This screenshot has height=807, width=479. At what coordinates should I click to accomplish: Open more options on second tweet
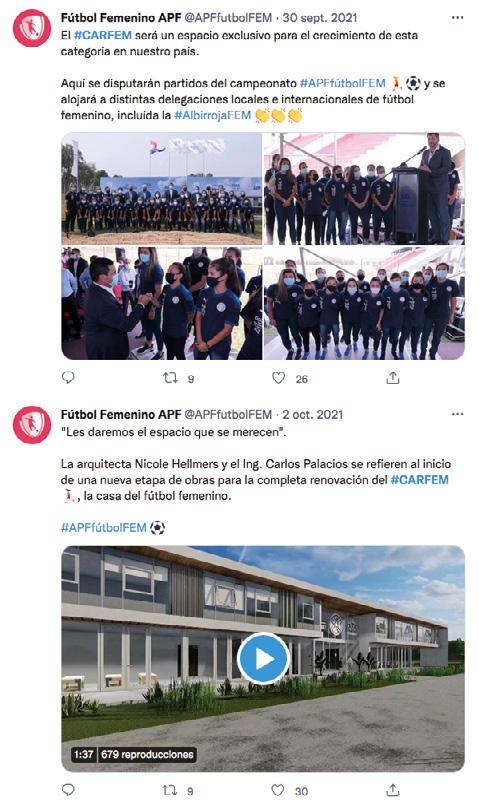point(457,414)
